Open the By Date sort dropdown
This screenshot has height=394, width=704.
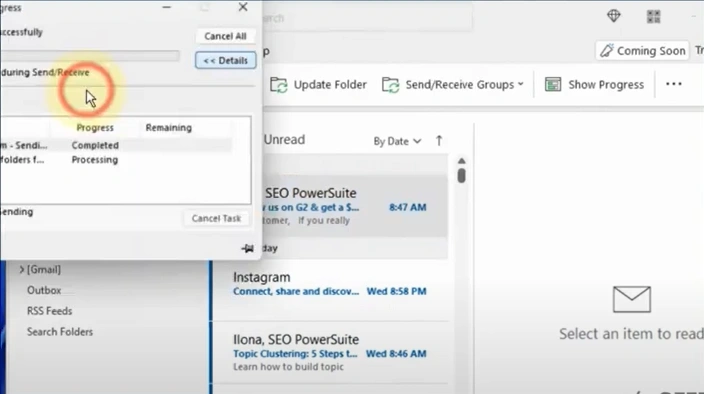(397, 141)
